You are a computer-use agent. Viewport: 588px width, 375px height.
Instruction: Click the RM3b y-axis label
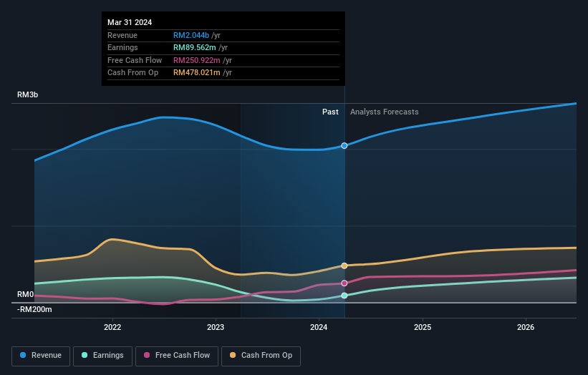coord(28,94)
